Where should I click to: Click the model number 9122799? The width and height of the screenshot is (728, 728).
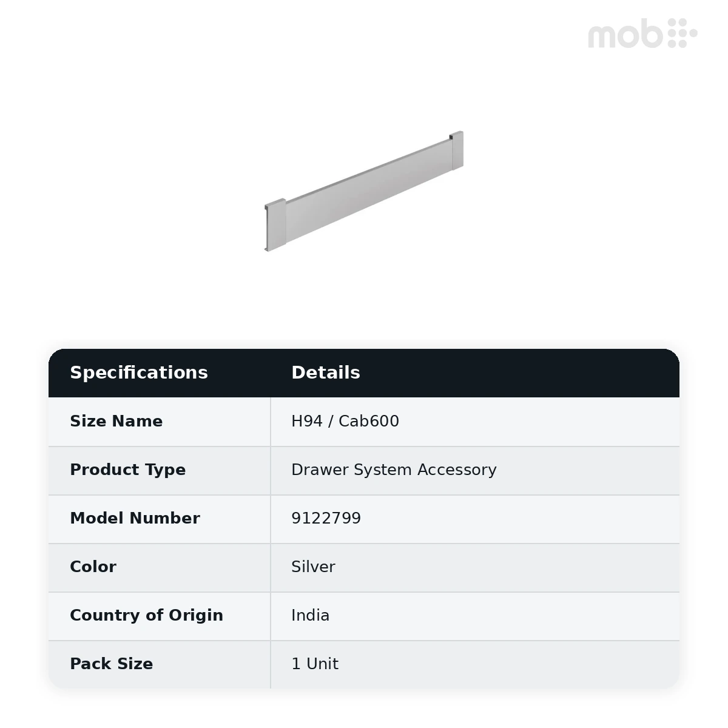(x=326, y=518)
